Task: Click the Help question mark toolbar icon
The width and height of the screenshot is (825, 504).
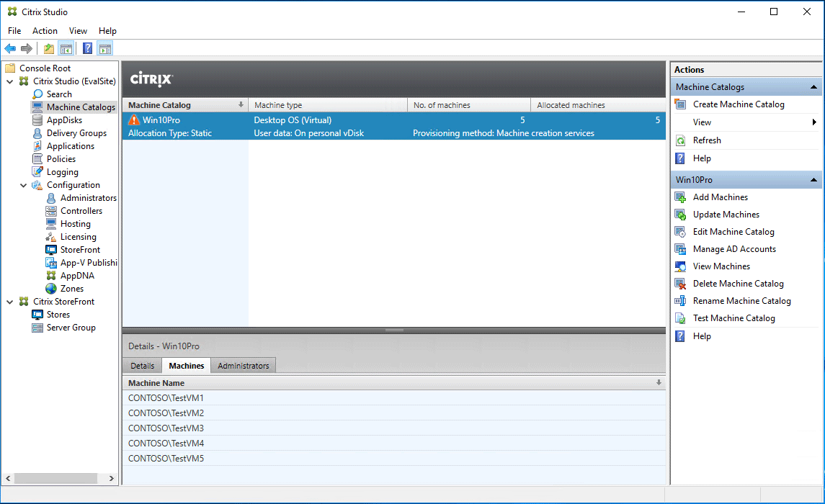Action: pos(86,48)
